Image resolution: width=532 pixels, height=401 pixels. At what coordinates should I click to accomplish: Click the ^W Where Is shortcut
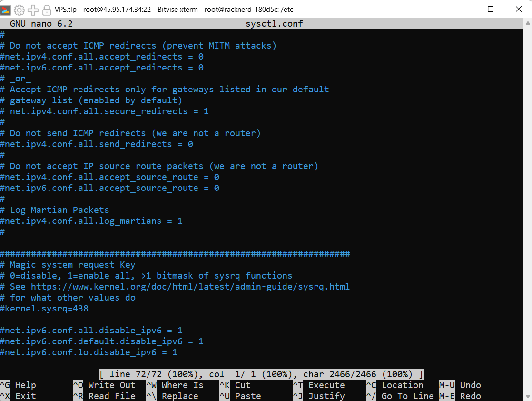(x=175, y=385)
